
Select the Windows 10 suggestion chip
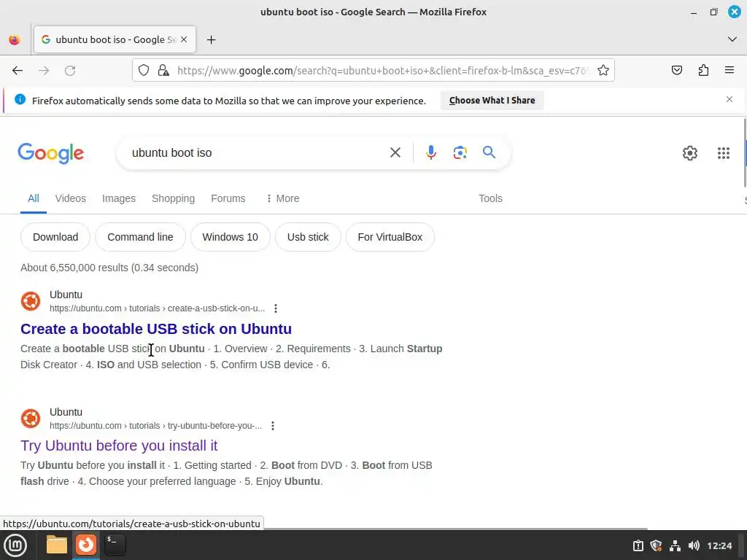230,237
